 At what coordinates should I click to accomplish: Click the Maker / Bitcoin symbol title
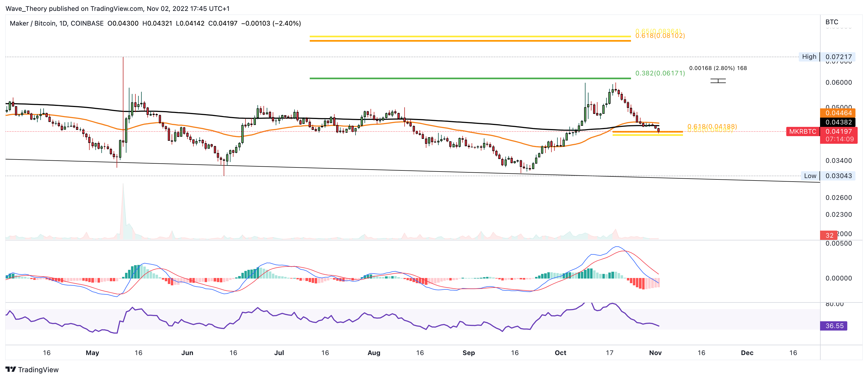coord(33,23)
